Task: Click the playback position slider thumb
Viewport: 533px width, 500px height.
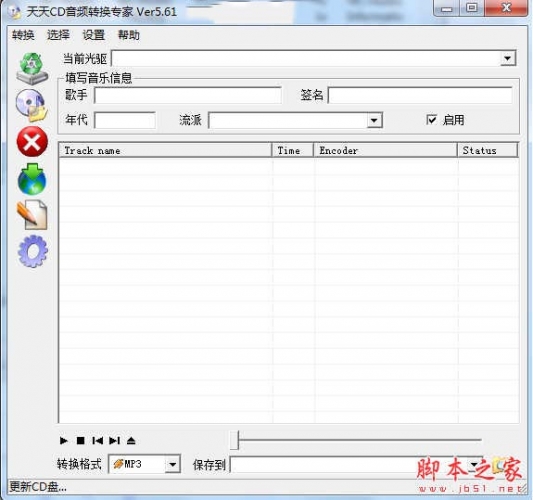Action: click(235, 440)
